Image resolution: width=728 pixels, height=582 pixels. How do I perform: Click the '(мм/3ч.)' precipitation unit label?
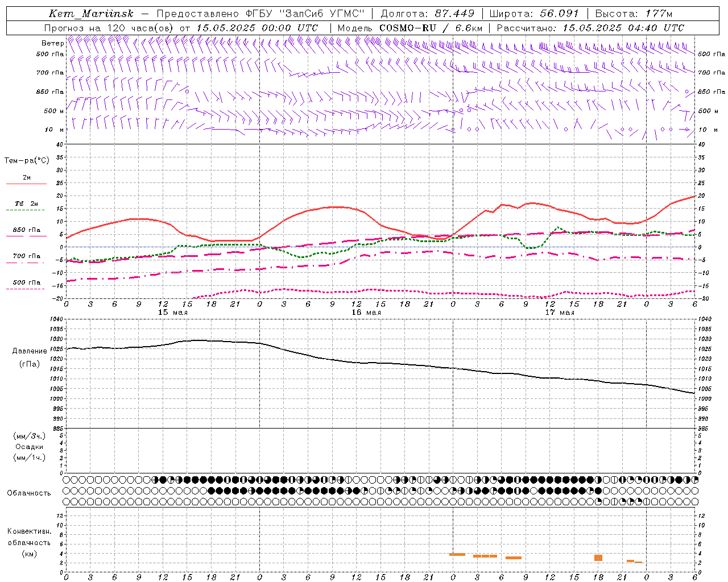point(30,436)
